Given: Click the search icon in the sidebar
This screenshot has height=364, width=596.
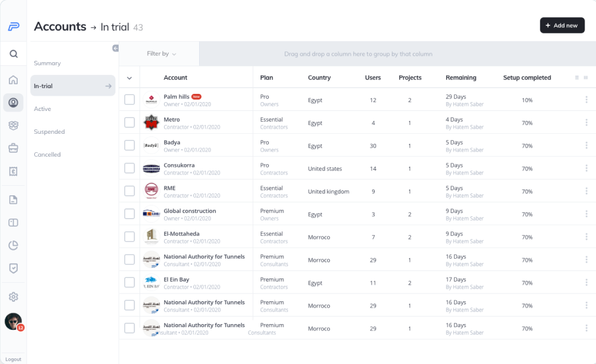Looking at the screenshot, I should pyautogui.click(x=13, y=54).
